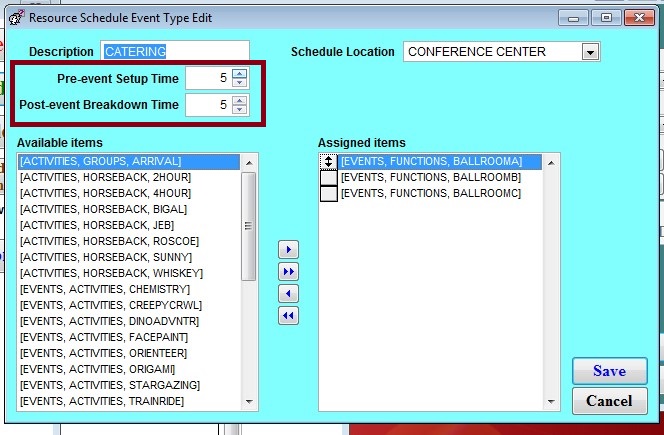Toggle the row box beside BALLROOMB item
Screen dimensions: 664x435
(x=328, y=178)
